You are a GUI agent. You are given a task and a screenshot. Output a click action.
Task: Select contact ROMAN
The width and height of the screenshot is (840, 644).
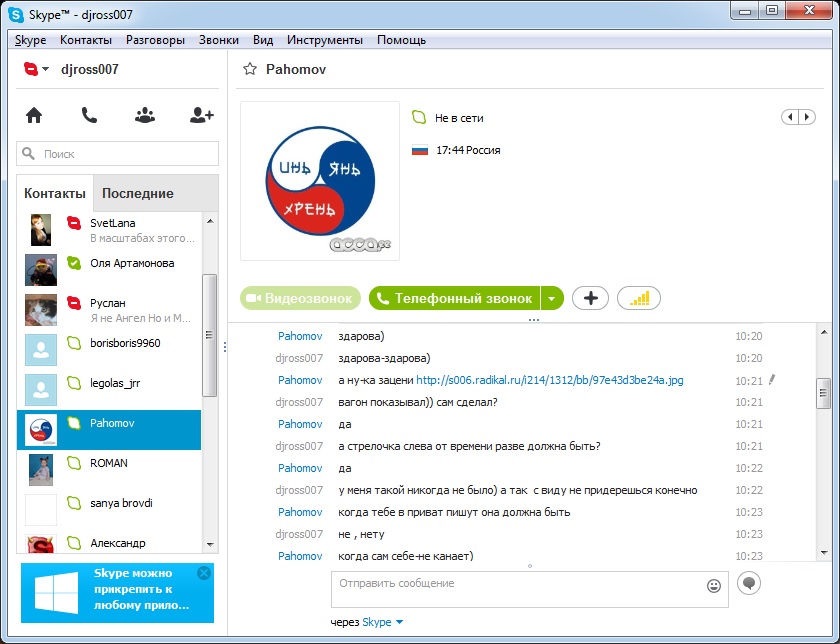109,469
